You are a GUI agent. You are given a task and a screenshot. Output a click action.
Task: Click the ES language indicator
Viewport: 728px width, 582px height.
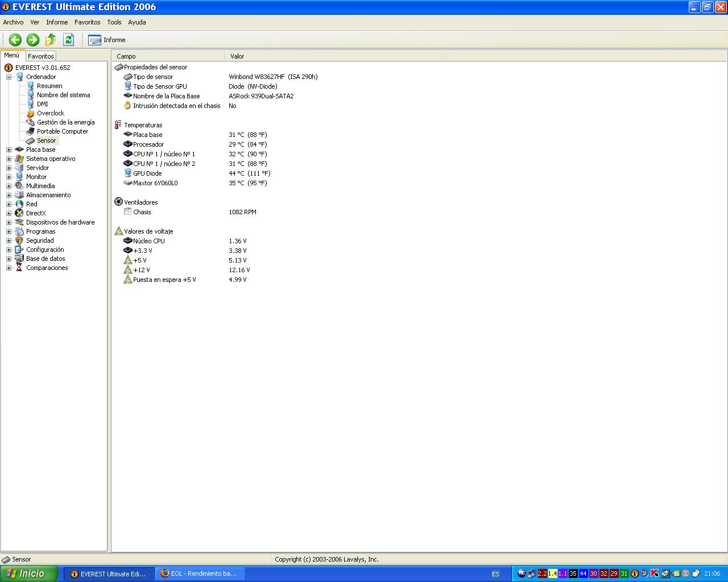[495, 574]
